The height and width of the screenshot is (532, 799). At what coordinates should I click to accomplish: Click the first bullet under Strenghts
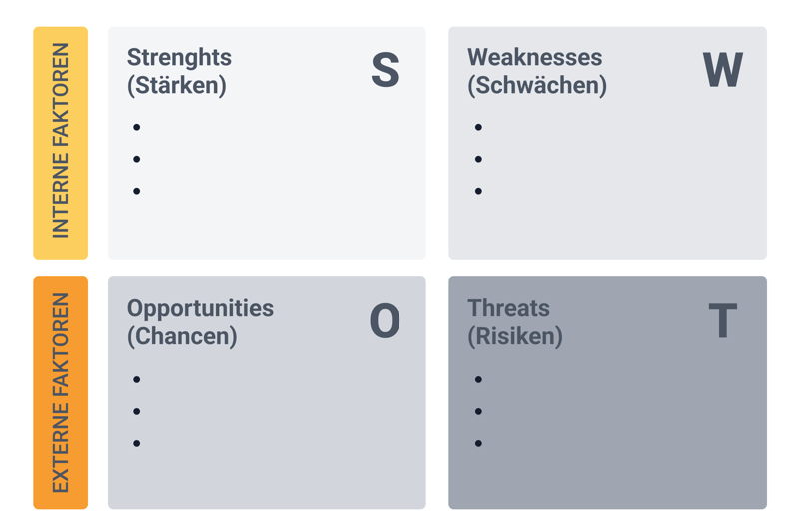point(137,127)
